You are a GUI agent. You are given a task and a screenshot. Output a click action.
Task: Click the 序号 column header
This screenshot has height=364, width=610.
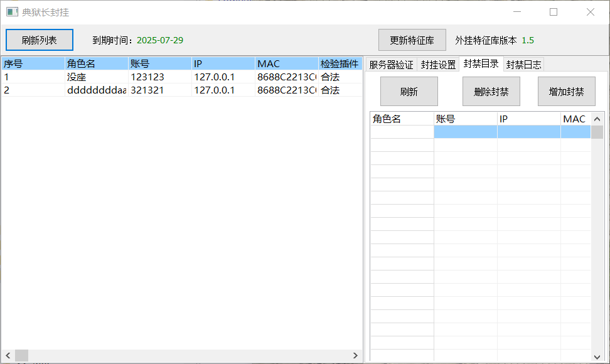33,64
